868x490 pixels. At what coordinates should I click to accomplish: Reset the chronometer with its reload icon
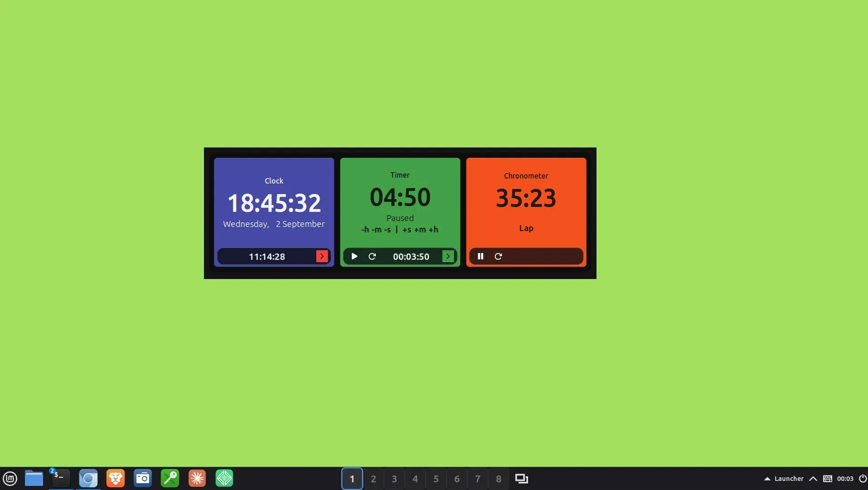pos(498,256)
